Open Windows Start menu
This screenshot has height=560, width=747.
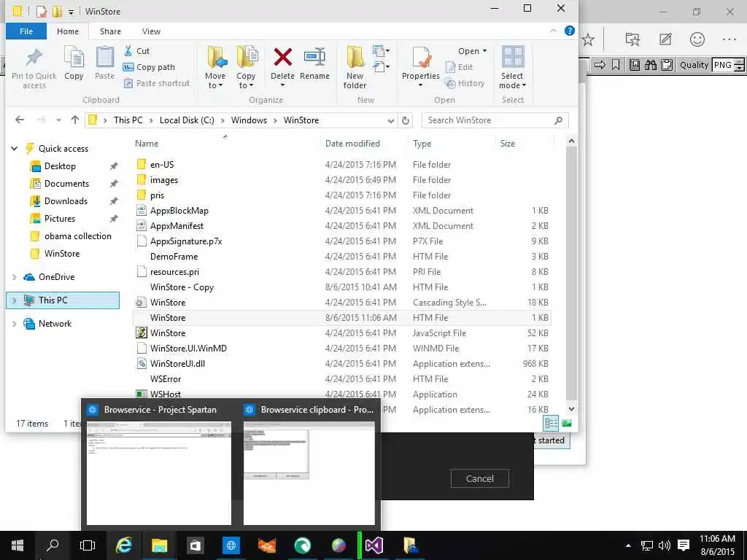pos(18,545)
